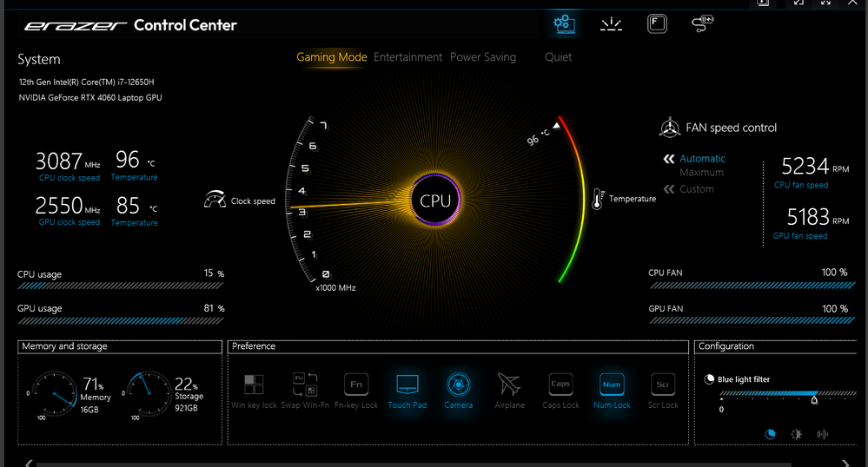Toggle Scr Lock
This screenshot has height=467, width=868.
point(663,384)
